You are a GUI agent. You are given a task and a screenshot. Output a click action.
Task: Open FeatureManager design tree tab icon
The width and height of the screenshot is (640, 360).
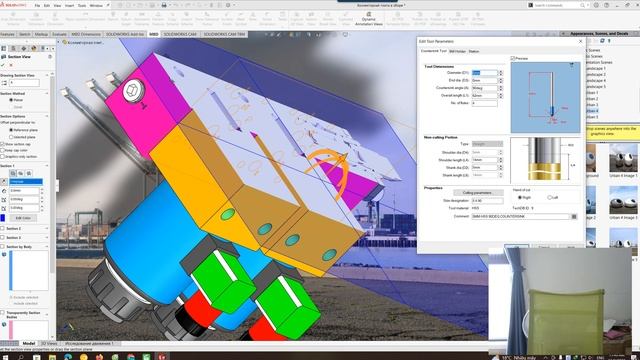pyautogui.click(x=4, y=48)
